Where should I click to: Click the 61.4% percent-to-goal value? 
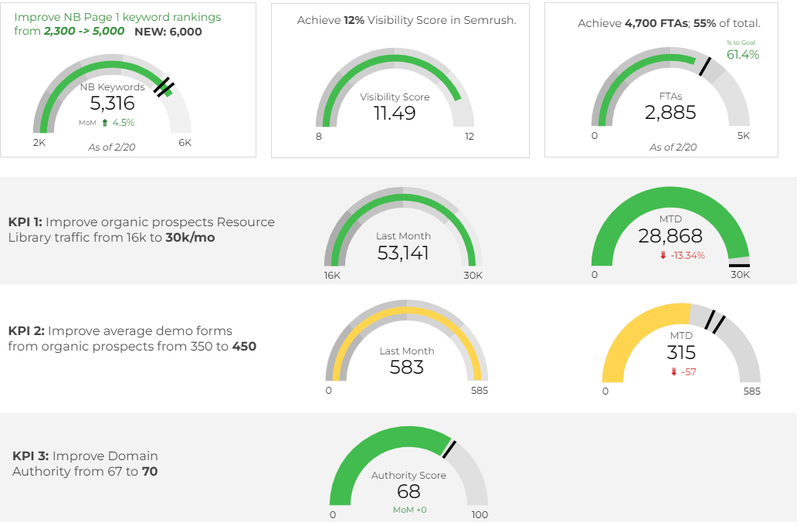[x=744, y=55]
